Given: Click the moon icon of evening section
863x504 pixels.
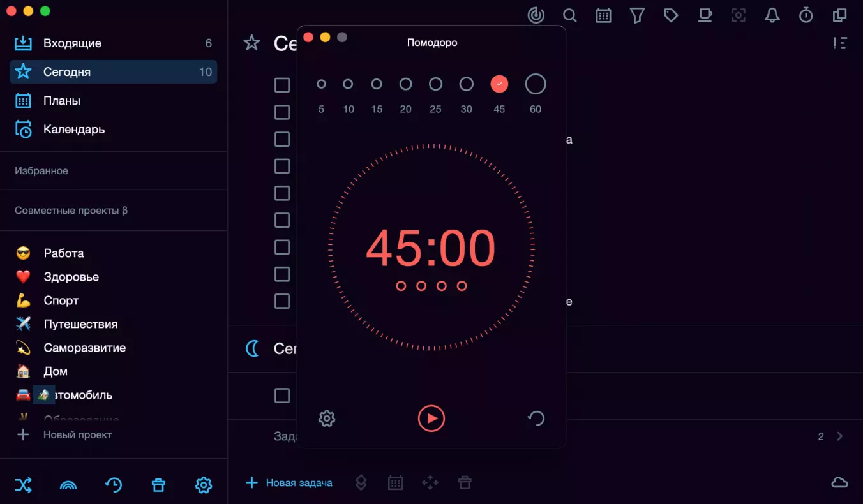Looking at the screenshot, I should [x=253, y=348].
